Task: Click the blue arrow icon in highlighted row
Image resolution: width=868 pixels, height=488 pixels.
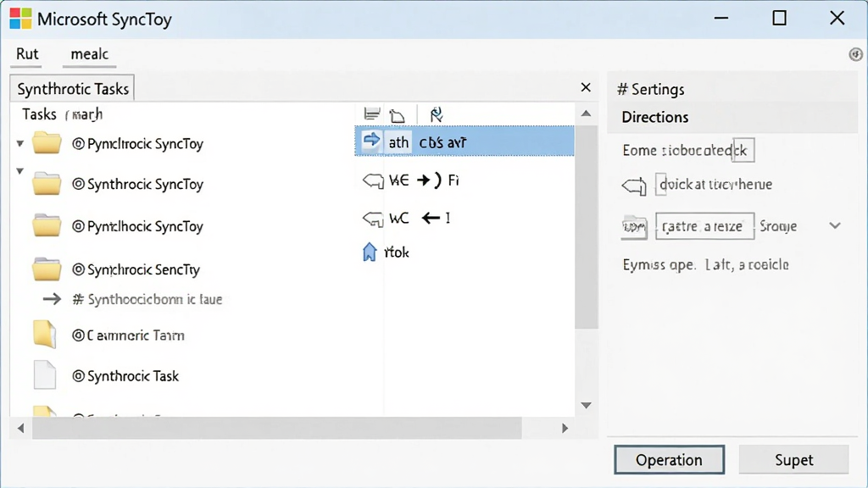Action: (x=371, y=141)
